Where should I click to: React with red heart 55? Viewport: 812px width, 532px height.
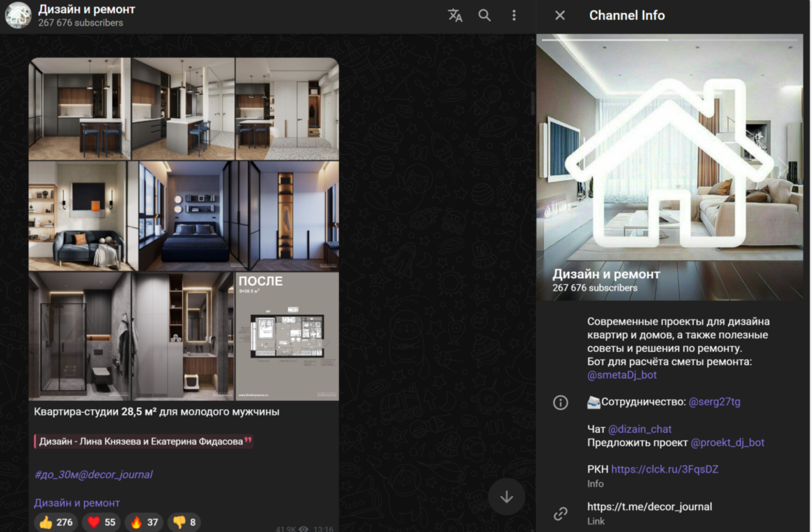(101, 522)
